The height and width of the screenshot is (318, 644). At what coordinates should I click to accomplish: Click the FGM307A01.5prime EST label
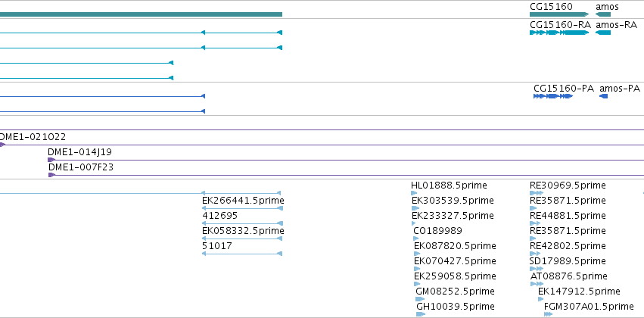coord(589,307)
